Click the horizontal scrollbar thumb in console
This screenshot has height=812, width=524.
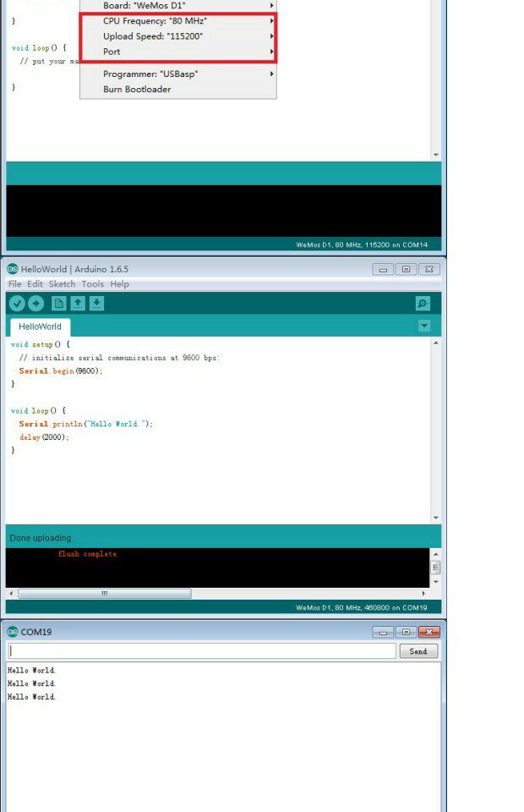(x=105, y=594)
